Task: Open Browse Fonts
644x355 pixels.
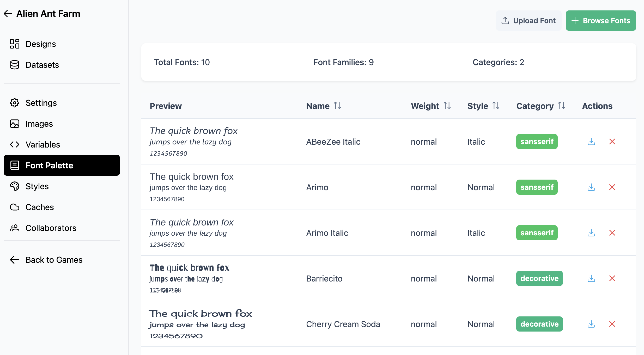Action: [x=601, y=21]
